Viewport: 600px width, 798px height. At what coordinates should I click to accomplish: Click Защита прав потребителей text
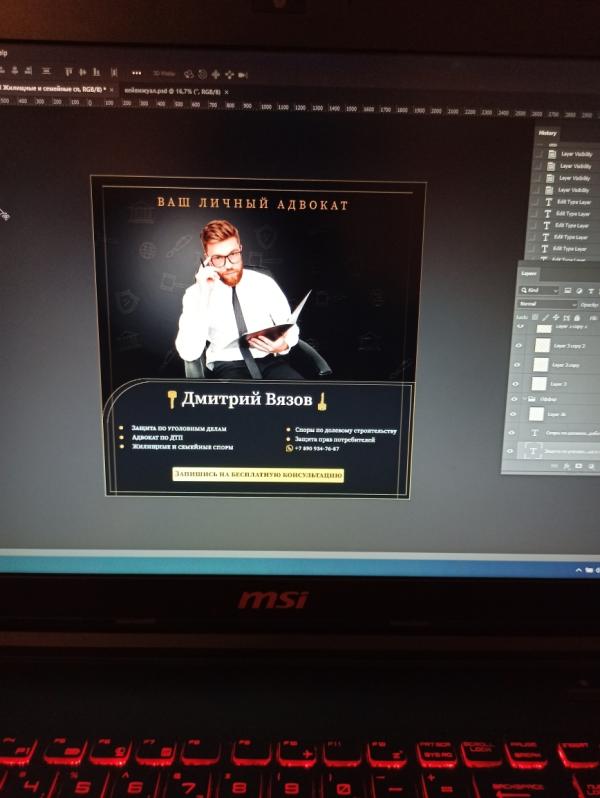point(335,439)
